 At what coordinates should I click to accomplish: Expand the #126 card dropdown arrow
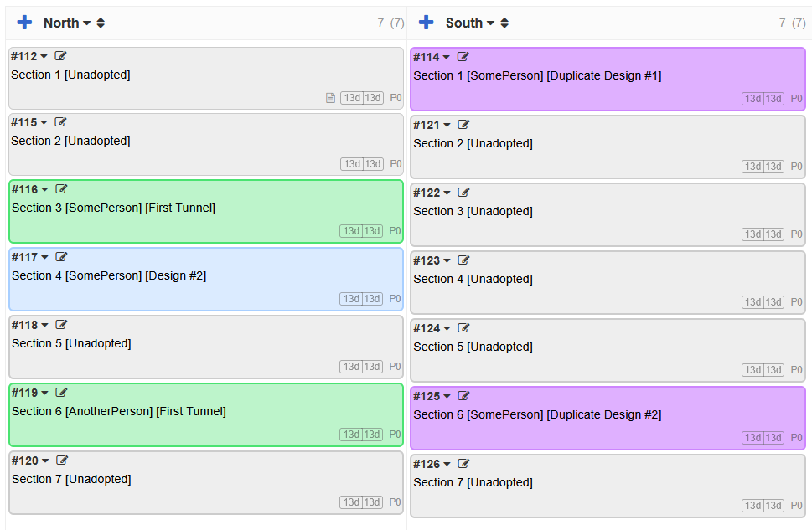[445, 463]
